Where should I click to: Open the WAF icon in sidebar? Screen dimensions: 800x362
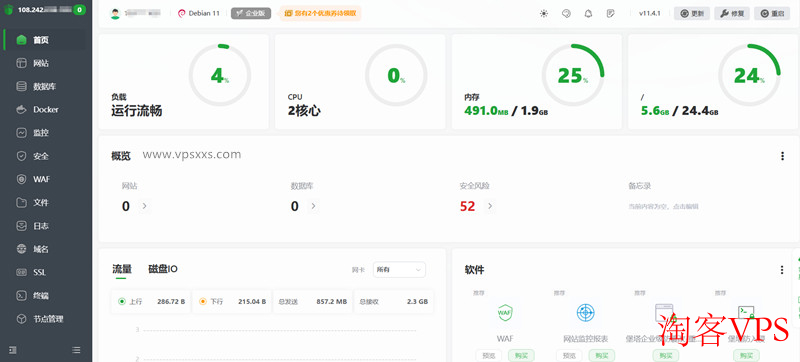(21, 179)
